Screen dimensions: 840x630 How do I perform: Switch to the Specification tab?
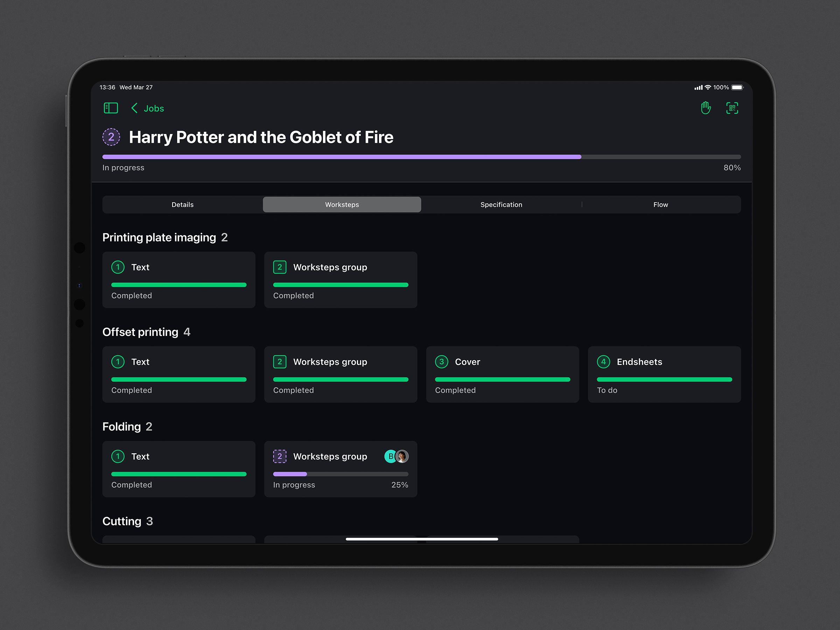click(x=501, y=205)
